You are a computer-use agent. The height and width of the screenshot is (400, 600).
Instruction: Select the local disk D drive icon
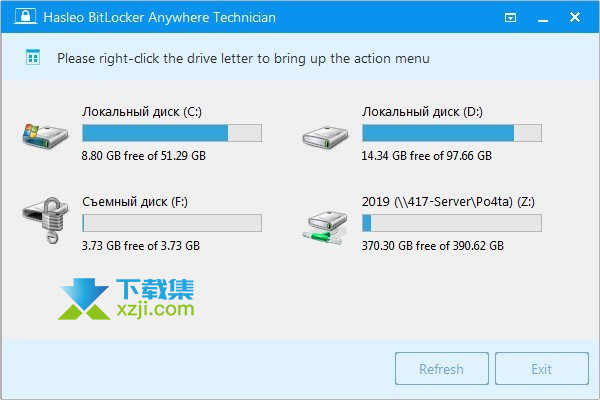click(x=325, y=137)
